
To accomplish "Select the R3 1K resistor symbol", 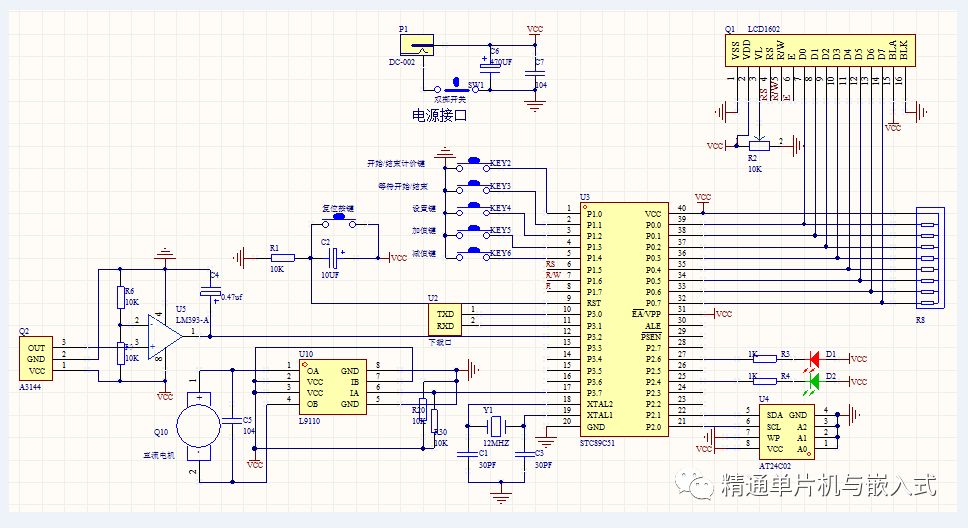I will pos(765,359).
